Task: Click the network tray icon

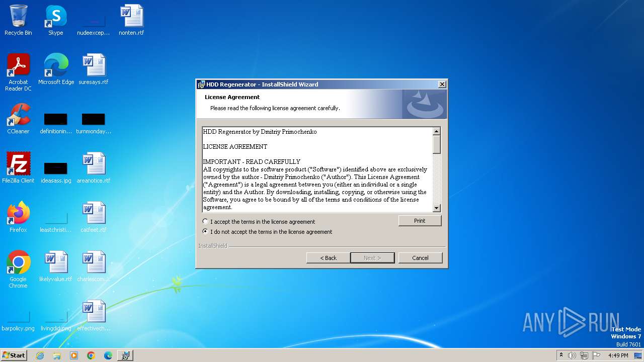Action: point(584,355)
